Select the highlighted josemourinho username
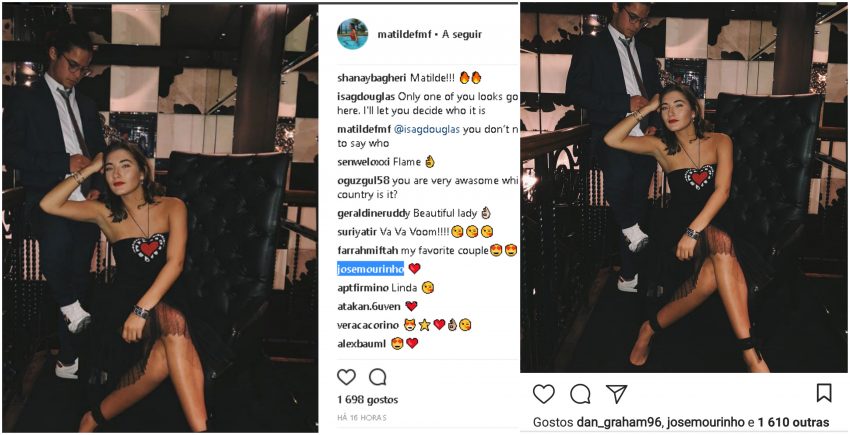This screenshot has height=435, width=850. click(x=370, y=268)
